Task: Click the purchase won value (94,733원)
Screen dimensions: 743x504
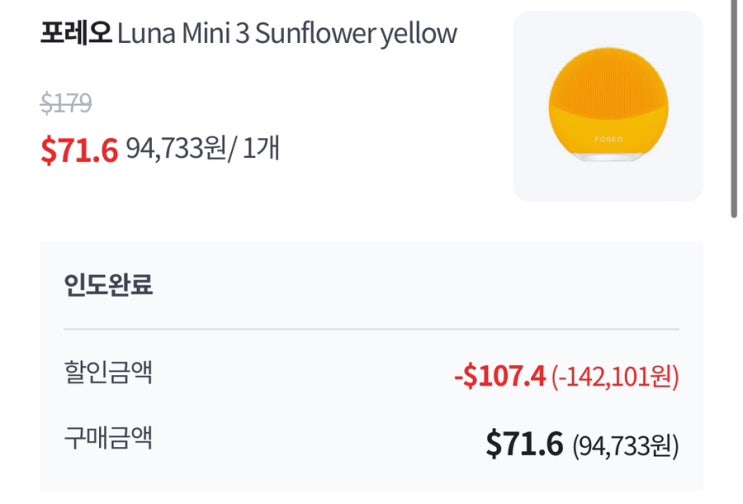Action: (625, 445)
